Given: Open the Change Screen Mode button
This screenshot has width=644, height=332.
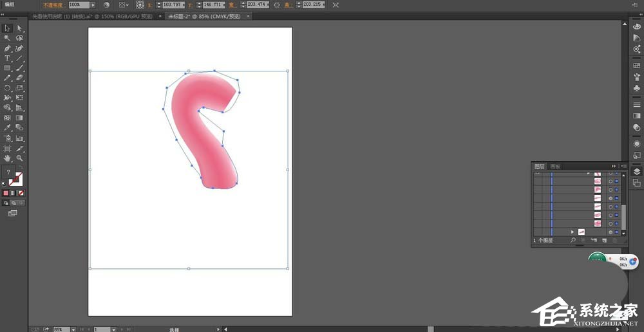Looking at the screenshot, I should point(13,213).
